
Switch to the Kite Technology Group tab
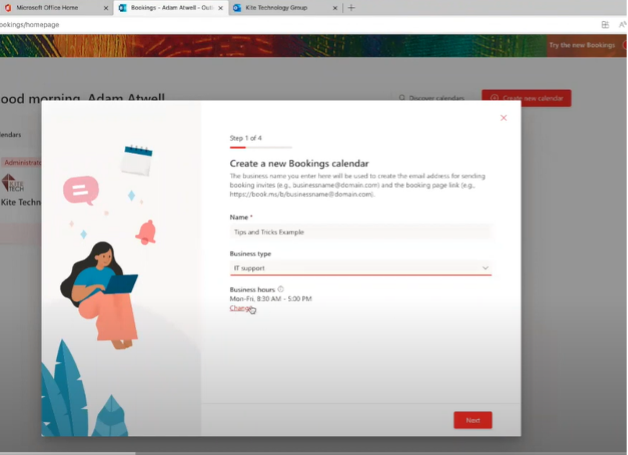pos(284,8)
